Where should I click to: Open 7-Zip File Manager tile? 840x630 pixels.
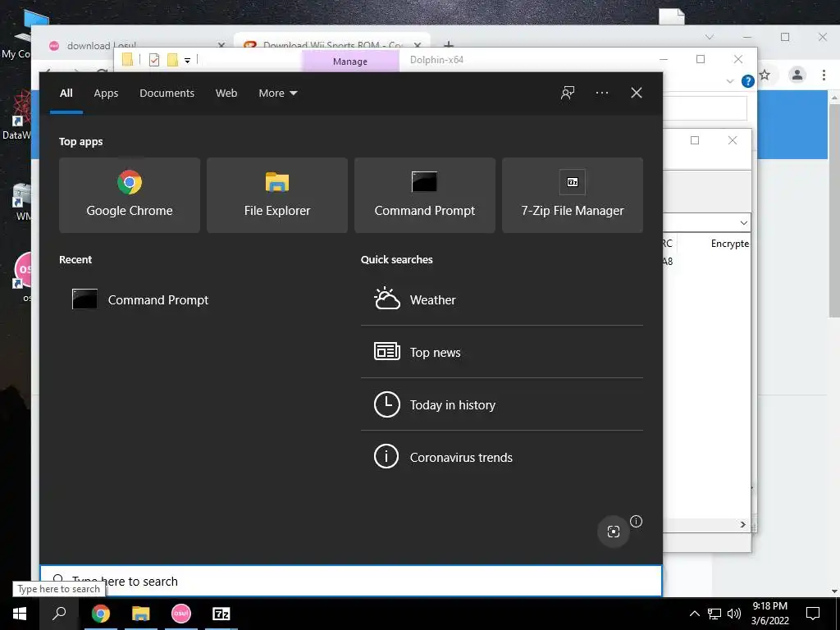[x=572, y=195]
